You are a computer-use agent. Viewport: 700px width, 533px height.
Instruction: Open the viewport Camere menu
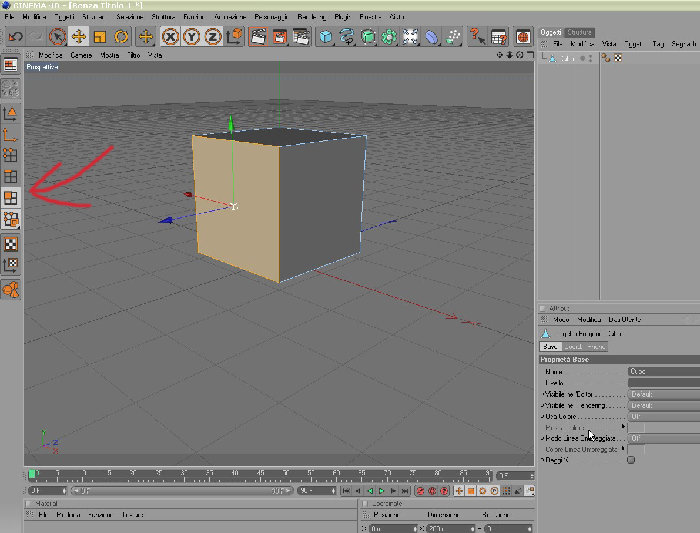[81, 55]
